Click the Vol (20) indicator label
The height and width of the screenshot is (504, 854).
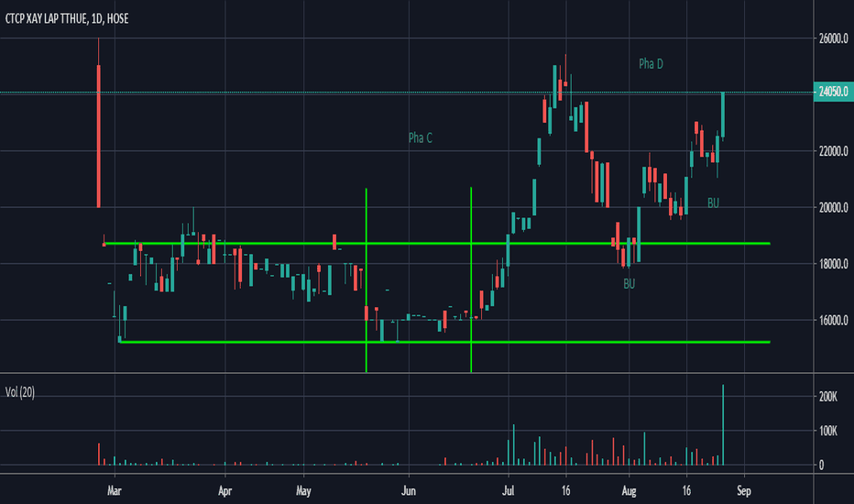point(19,392)
